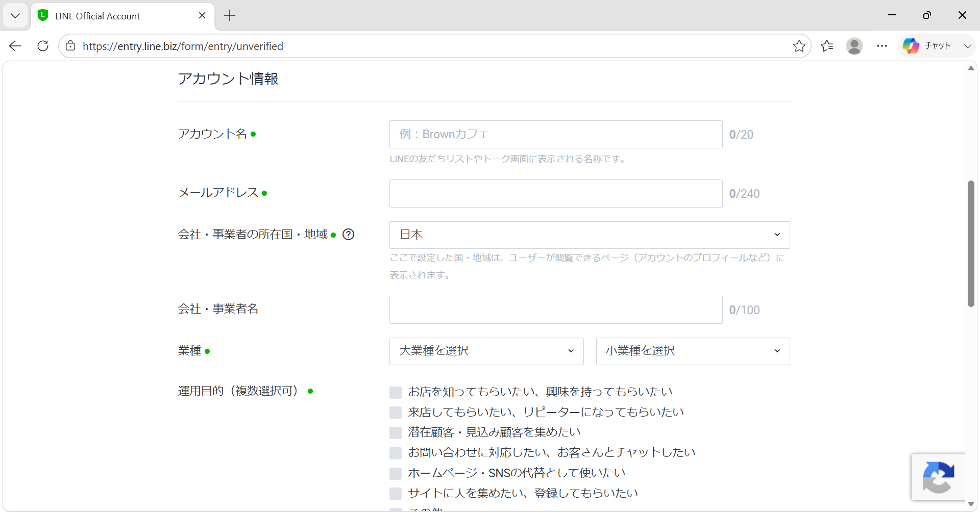Click the 業種 label
Screen dimensions: 980x514
click(189, 351)
